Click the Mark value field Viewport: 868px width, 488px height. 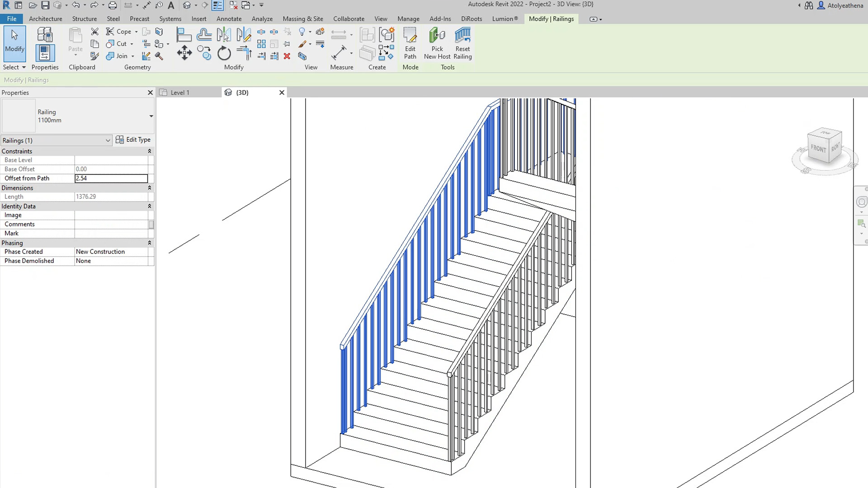click(x=111, y=233)
